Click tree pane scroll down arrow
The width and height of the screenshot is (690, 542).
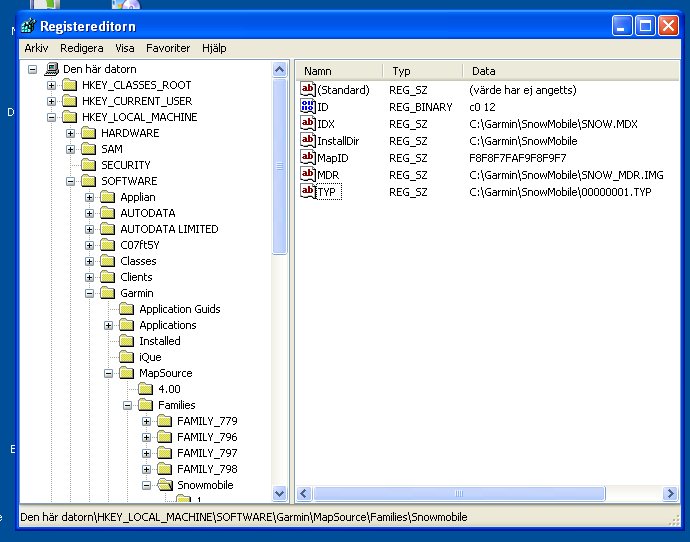point(279,494)
